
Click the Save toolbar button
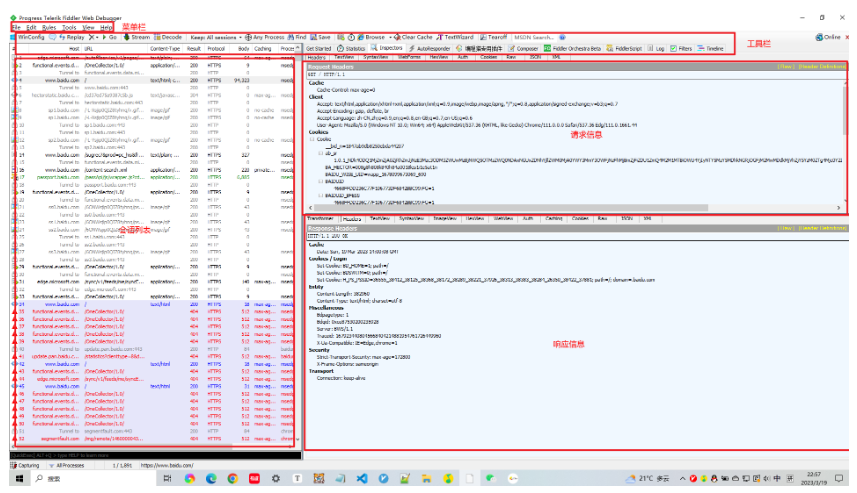point(320,37)
